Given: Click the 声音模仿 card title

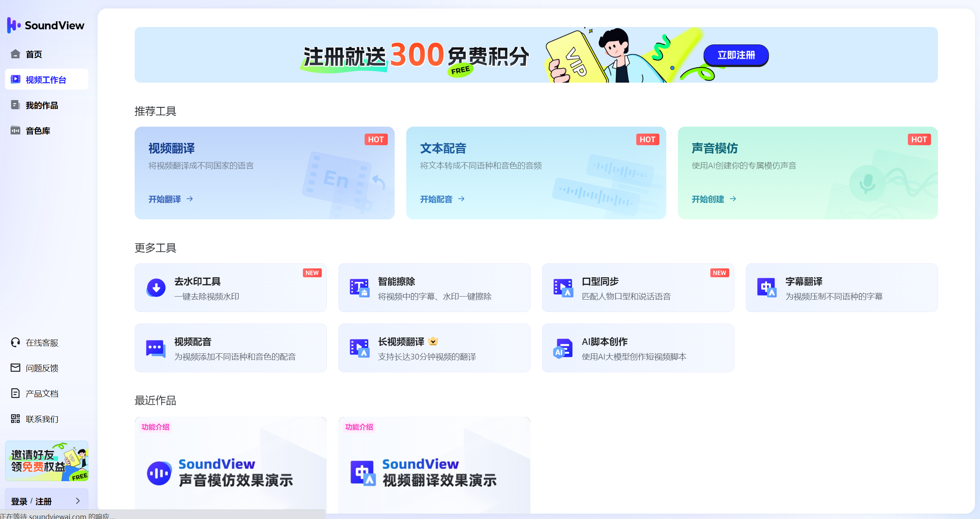Looking at the screenshot, I should (715, 148).
